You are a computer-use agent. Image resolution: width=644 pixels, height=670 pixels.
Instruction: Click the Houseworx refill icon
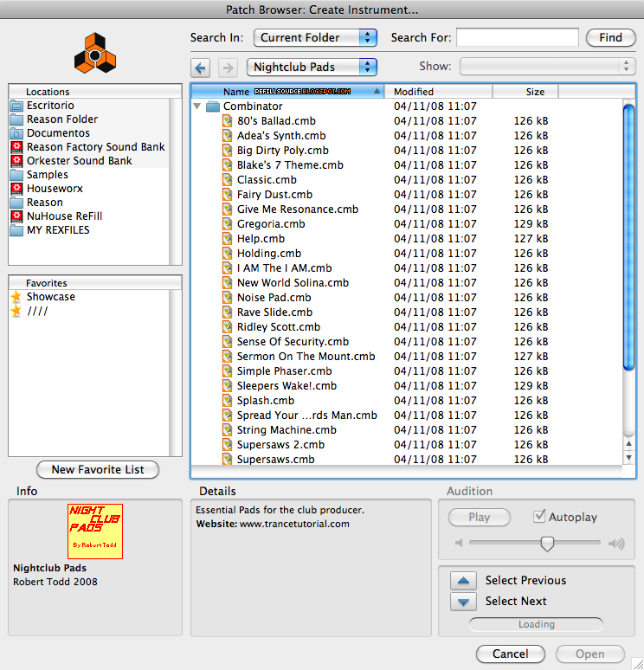16,189
